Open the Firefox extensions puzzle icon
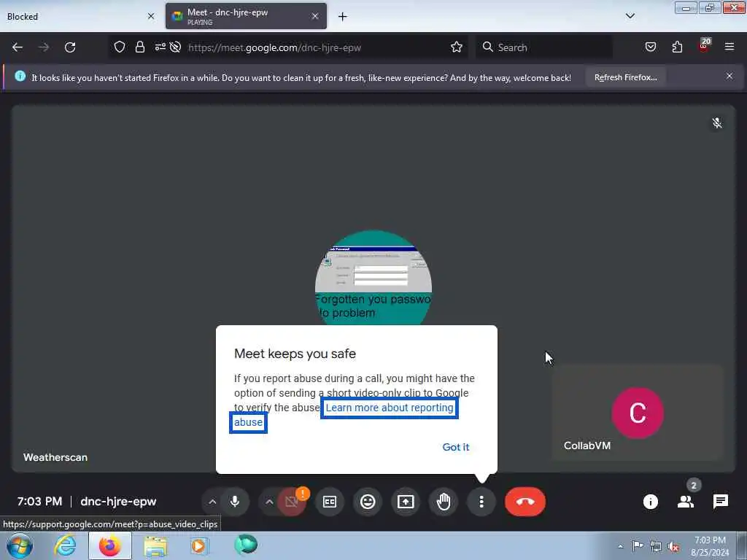The height and width of the screenshot is (560, 747). tap(677, 47)
